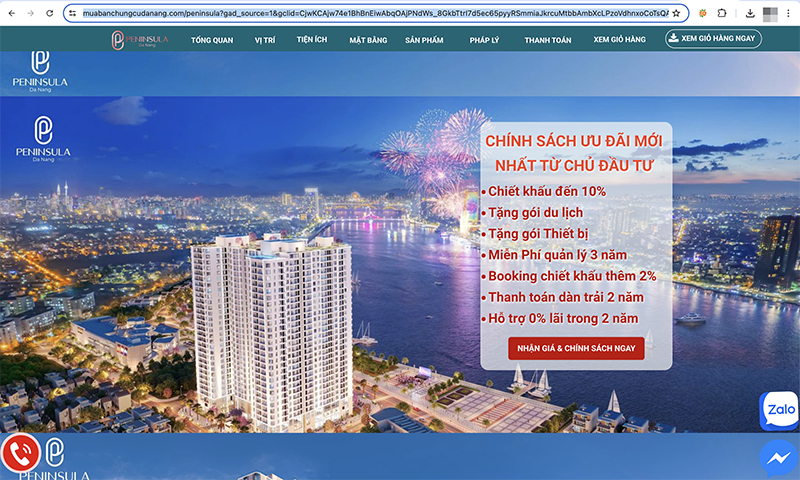Open the TỔNG QUAN menu item
The width and height of the screenshot is (800, 480).
coord(212,40)
